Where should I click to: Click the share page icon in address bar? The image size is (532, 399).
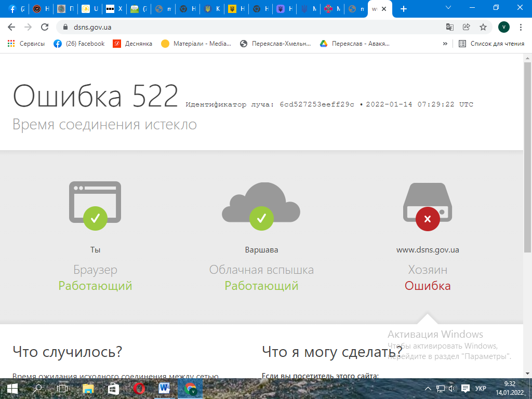pos(466,27)
